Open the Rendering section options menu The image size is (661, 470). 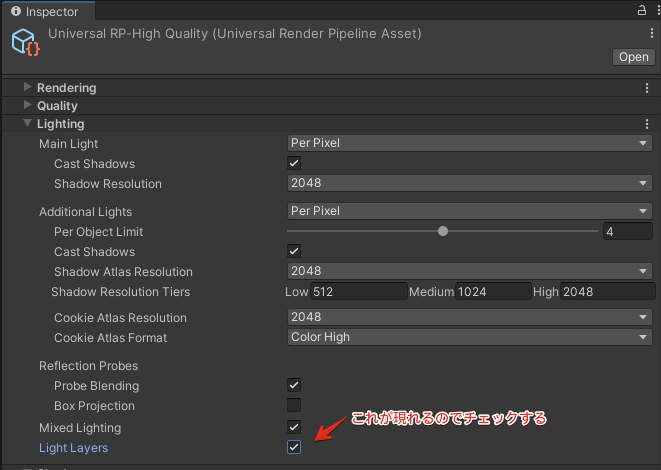647,88
